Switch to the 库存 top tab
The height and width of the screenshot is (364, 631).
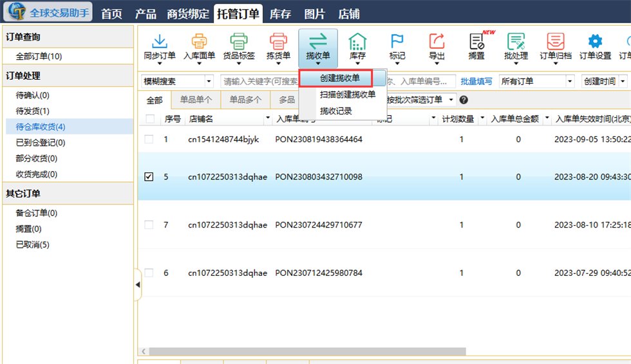pos(281,14)
